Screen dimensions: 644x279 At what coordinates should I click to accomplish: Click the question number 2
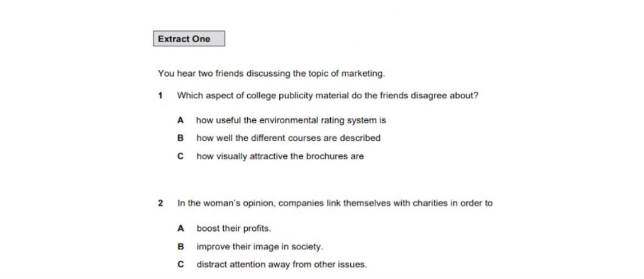tap(160, 203)
